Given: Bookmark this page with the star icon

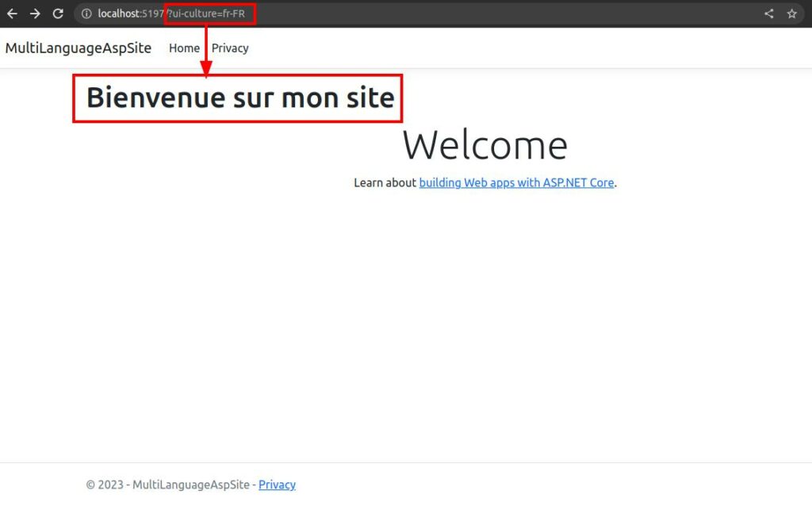Looking at the screenshot, I should pyautogui.click(x=791, y=13).
